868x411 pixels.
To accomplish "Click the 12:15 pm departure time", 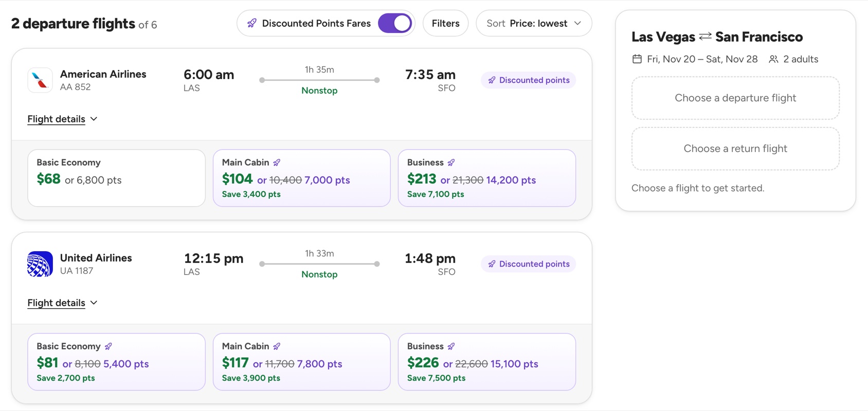I will (x=213, y=258).
